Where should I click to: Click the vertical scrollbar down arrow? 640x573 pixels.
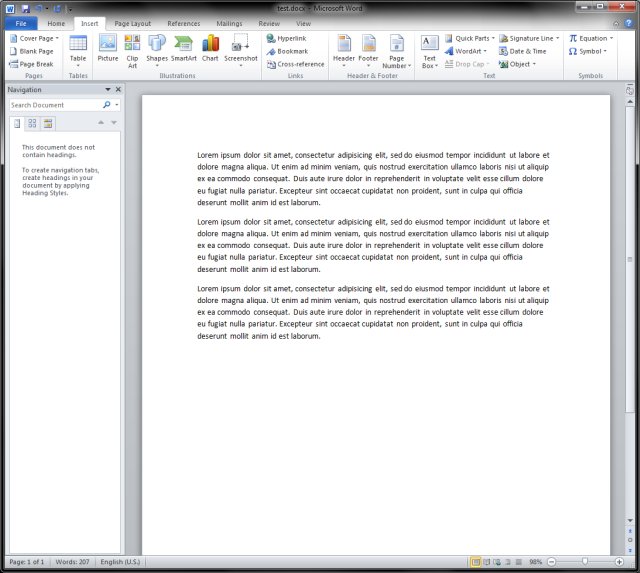630,520
